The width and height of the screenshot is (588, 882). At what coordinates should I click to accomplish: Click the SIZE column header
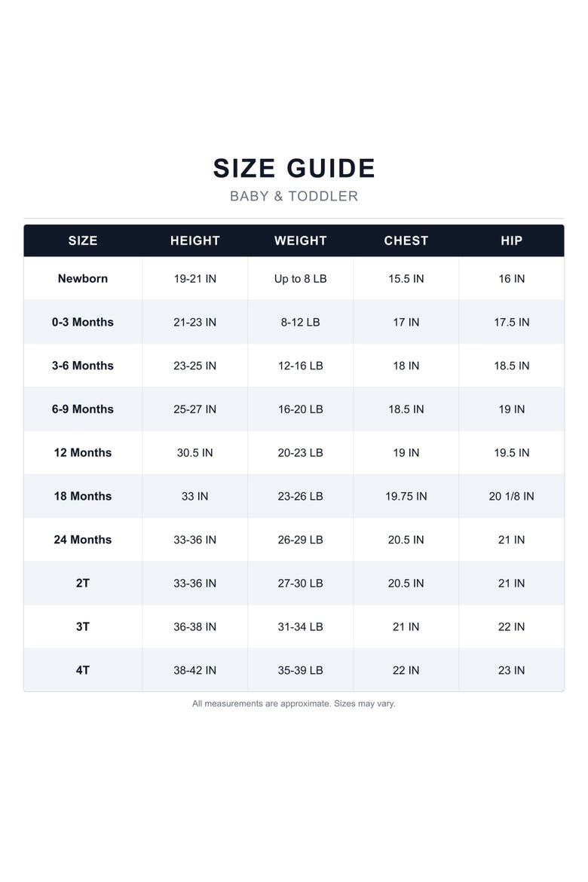pyautogui.click(x=83, y=240)
